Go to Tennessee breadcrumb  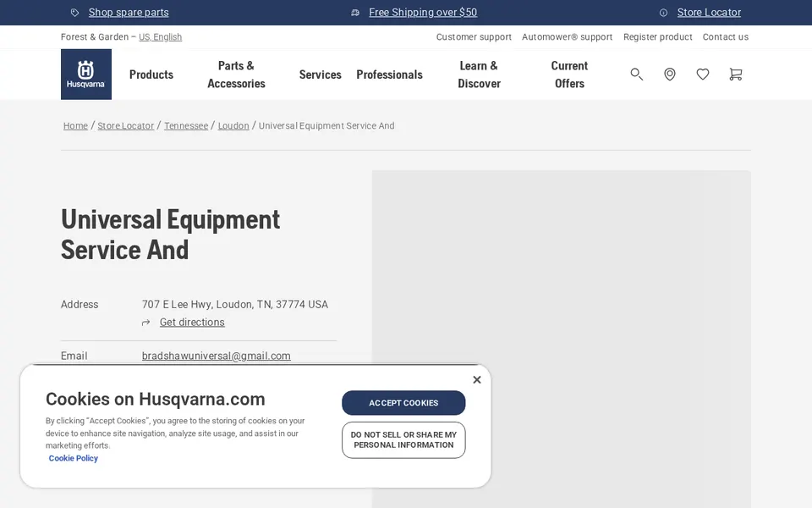(x=186, y=125)
